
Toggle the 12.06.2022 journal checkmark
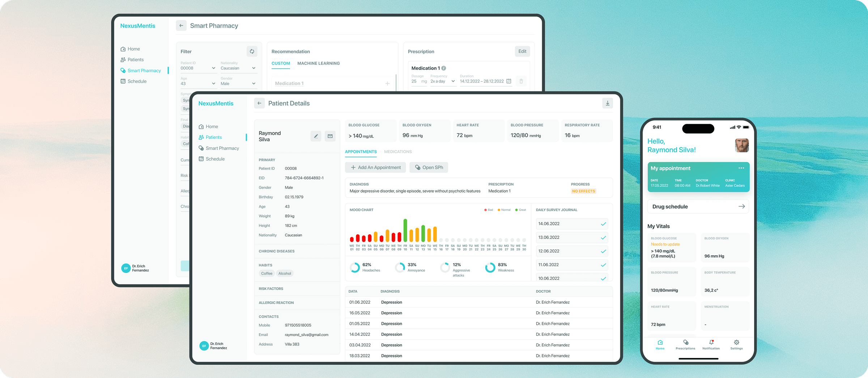coord(603,251)
